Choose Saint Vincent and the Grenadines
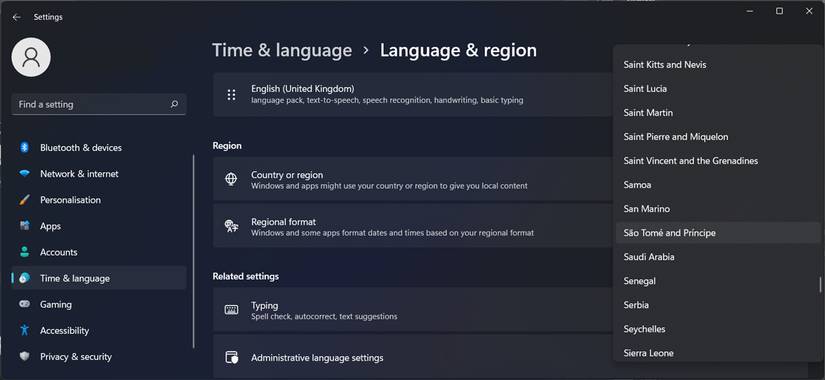This screenshot has height=380, width=825. pyautogui.click(x=718, y=161)
